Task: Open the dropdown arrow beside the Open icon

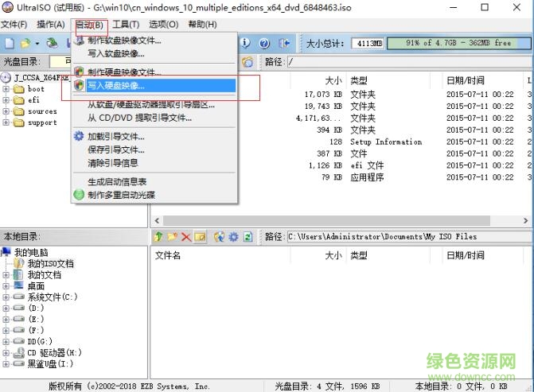Action: tap(37, 43)
